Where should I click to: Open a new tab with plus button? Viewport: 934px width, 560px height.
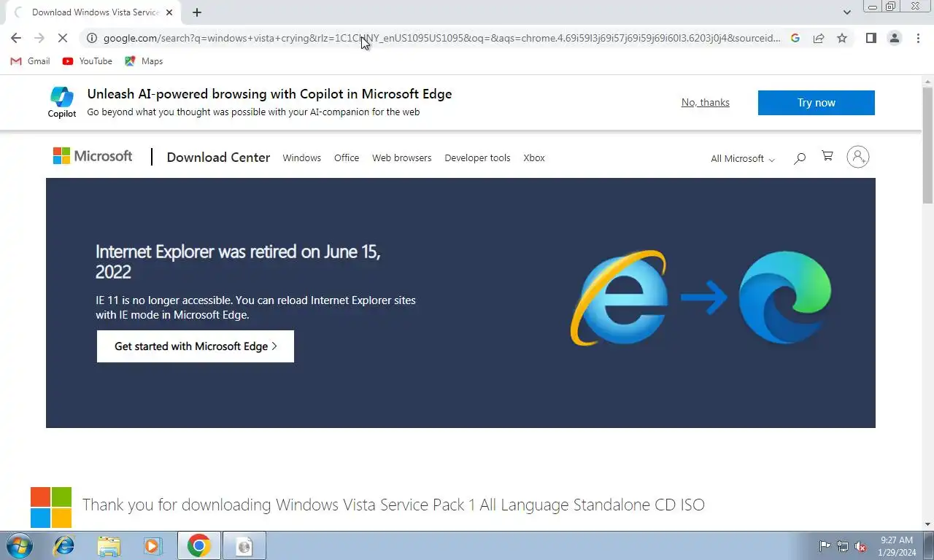197,12
